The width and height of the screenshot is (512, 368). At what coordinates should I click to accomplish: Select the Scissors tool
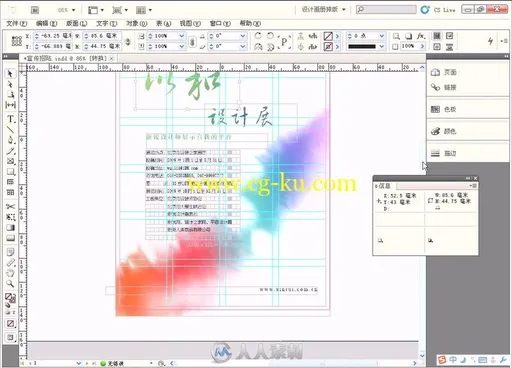[x=10, y=207]
